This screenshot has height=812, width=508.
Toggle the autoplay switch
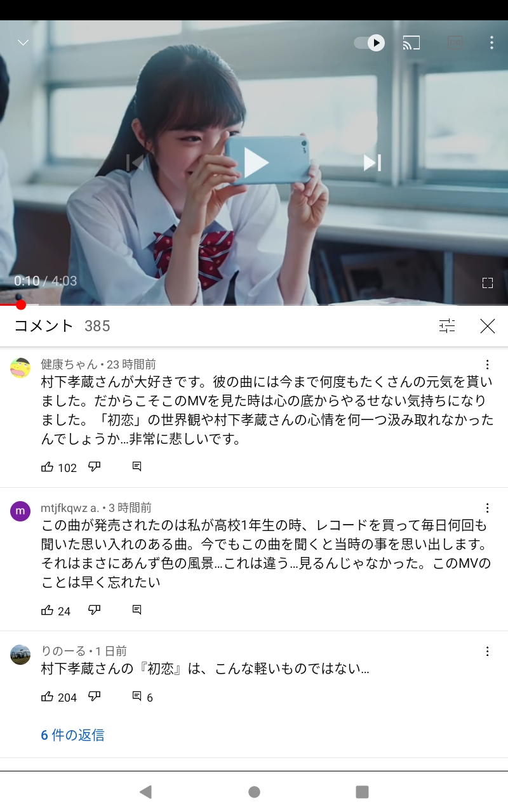coord(369,43)
